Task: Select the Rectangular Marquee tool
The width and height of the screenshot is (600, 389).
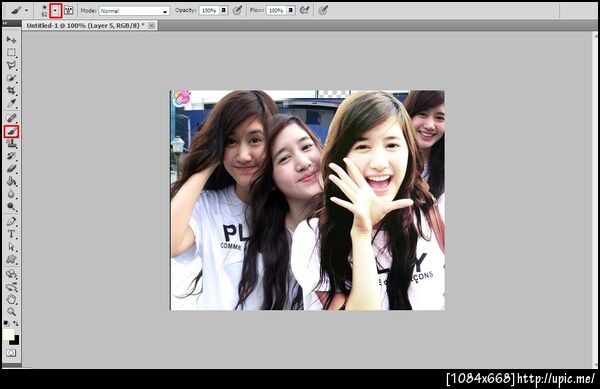Action: pos(11,52)
